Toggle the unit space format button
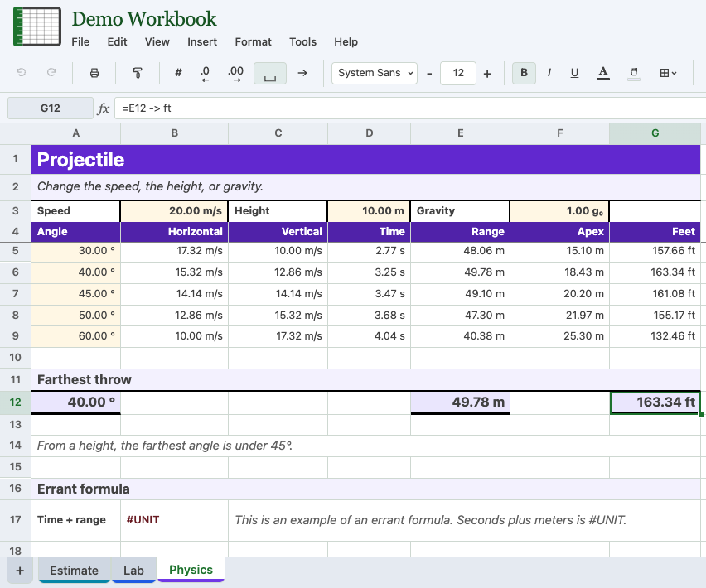The image size is (706, 588). (x=270, y=74)
